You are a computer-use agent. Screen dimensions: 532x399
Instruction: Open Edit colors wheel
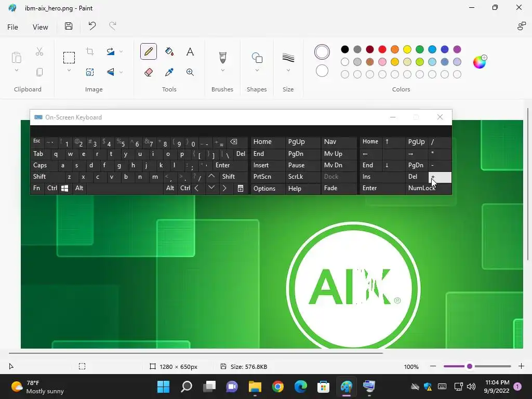coord(480,62)
